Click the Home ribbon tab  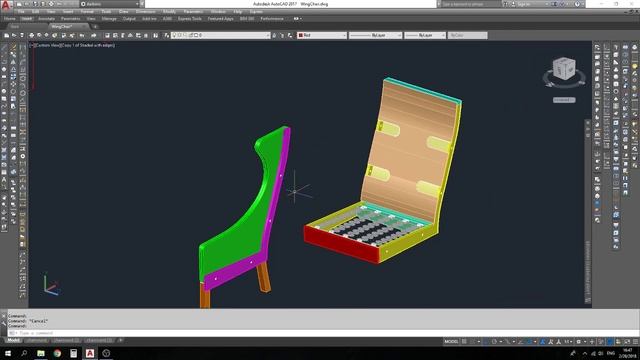point(9,19)
